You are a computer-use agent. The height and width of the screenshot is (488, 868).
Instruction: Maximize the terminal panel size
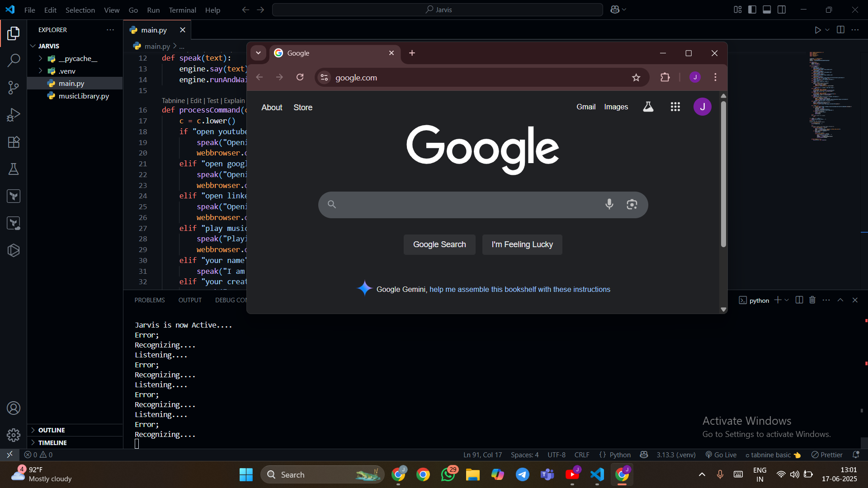tap(840, 300)
